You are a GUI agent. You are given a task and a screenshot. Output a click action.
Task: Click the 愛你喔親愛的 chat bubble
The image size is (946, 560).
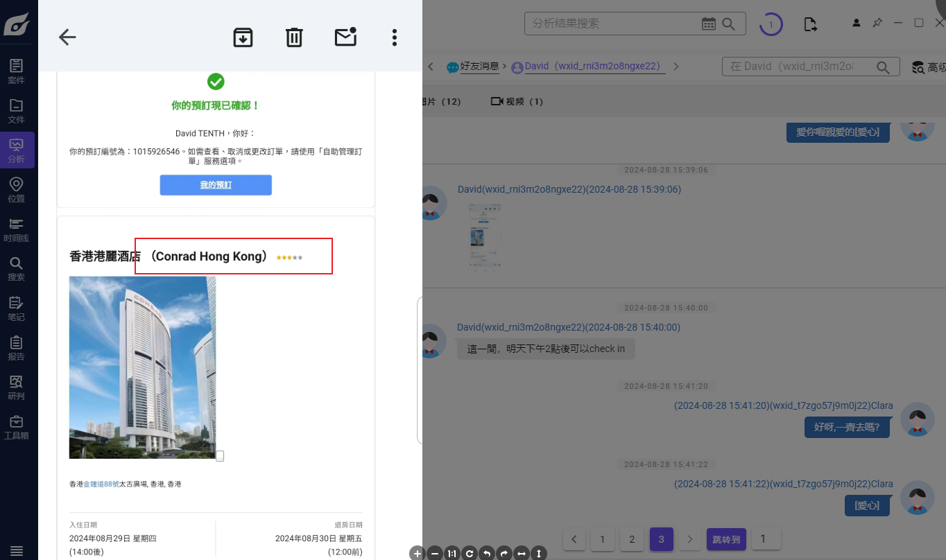click(838, 132)
